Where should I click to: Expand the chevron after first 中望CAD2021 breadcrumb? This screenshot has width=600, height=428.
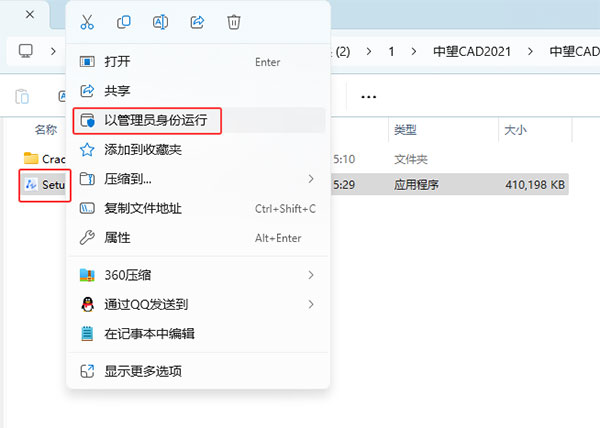530,51
